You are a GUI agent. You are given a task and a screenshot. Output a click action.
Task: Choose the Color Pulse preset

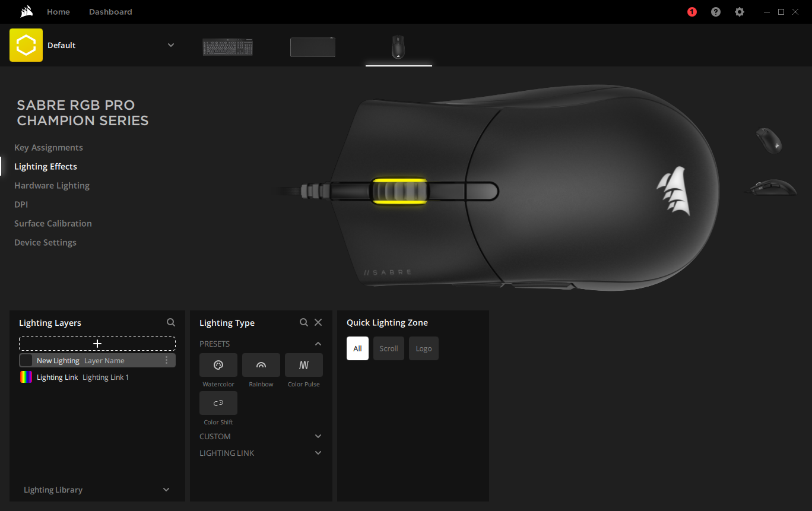(x=304, y=365)
